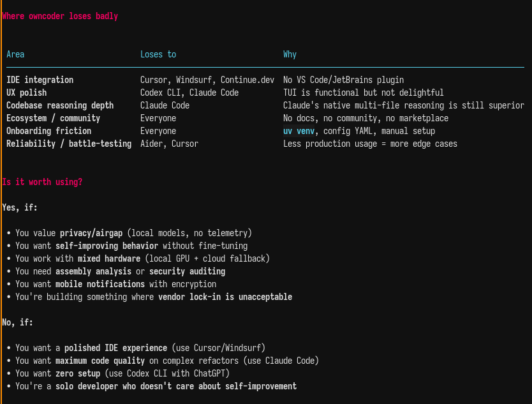Viewport: 532px width, 404px height.
Task: Click 'Claude's native multi-file reasoning' text
Action: (x=364, y=105)
